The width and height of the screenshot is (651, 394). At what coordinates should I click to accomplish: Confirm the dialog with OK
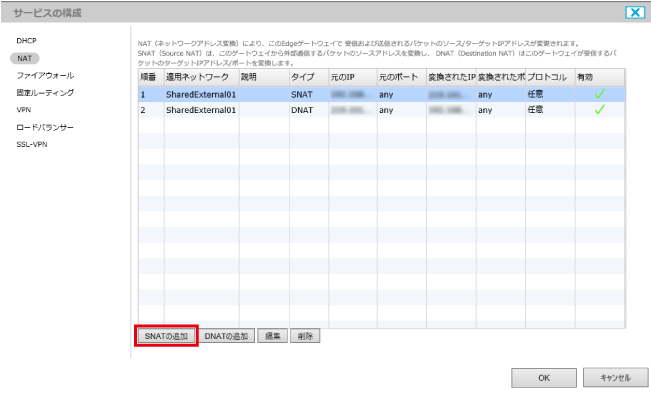[x=544, y=378]
